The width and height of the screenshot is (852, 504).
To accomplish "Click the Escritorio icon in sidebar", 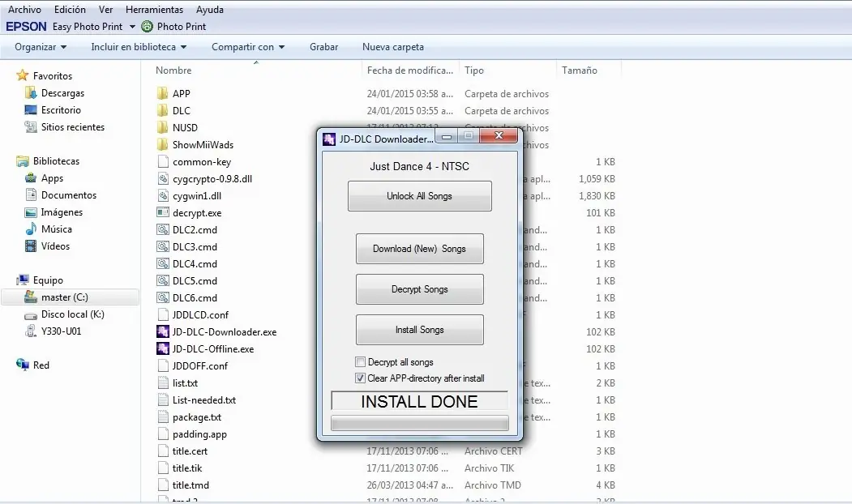I will [x=31, y=109].
